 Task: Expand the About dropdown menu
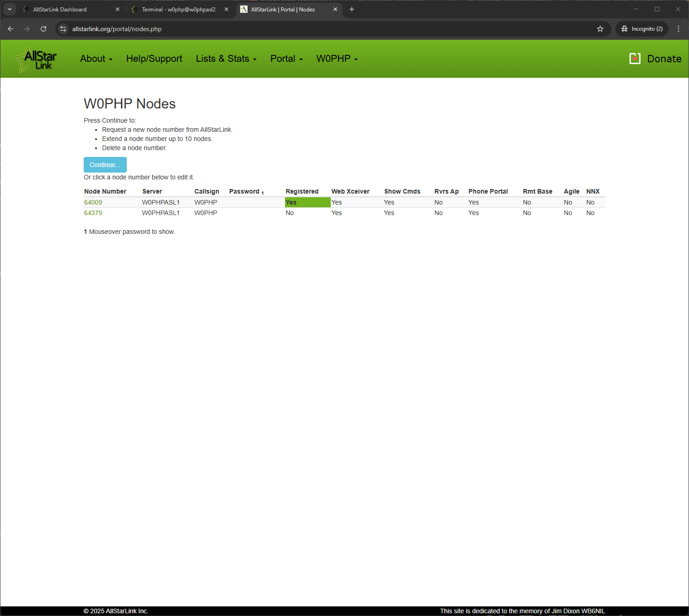[96, 59]
